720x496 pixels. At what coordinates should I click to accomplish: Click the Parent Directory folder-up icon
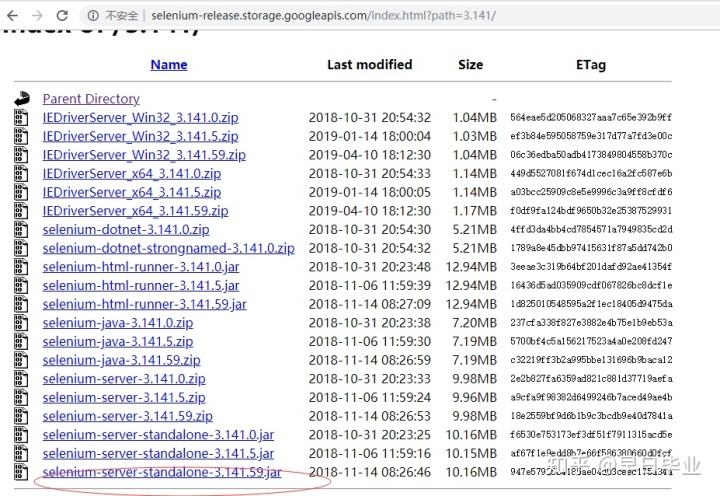tap(22, 99)
